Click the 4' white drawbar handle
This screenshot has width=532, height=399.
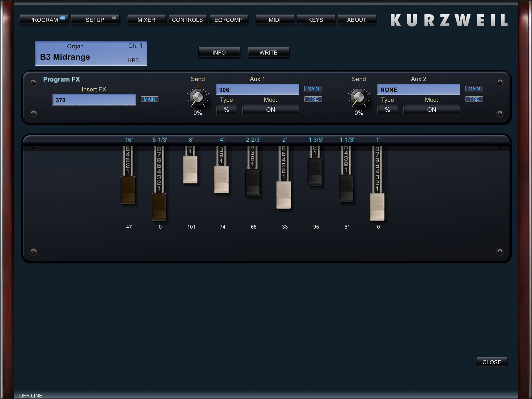221,179
